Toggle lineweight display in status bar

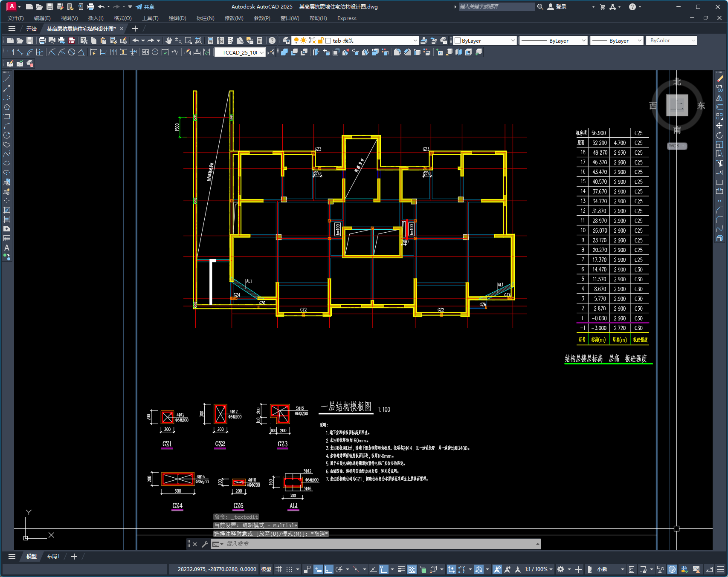[401, 569]
